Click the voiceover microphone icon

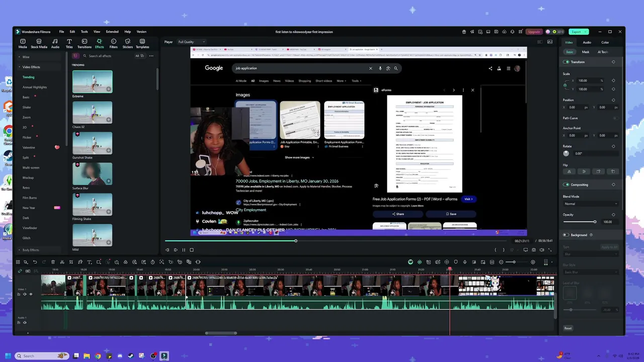464,262
